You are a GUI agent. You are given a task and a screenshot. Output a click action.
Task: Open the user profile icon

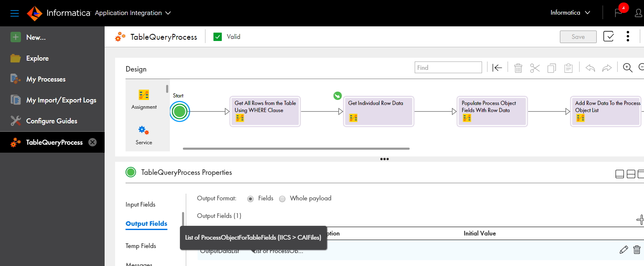(x=639, y=13)
